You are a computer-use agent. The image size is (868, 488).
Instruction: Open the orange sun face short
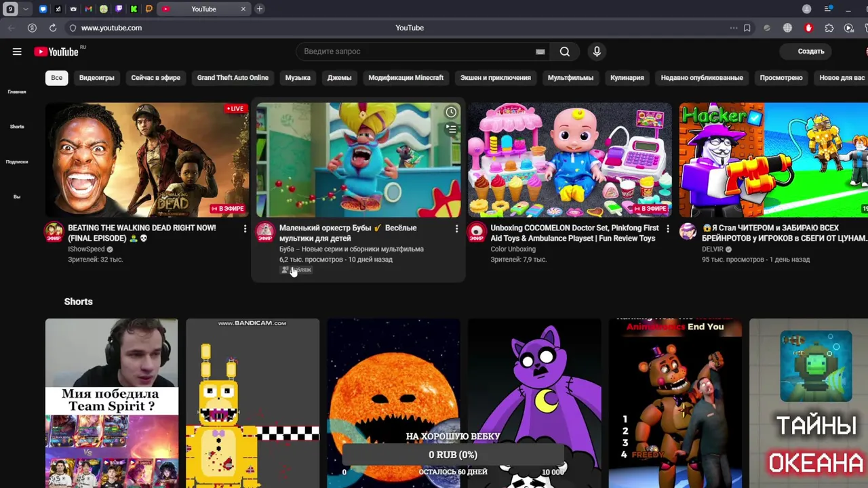point(394,403)
